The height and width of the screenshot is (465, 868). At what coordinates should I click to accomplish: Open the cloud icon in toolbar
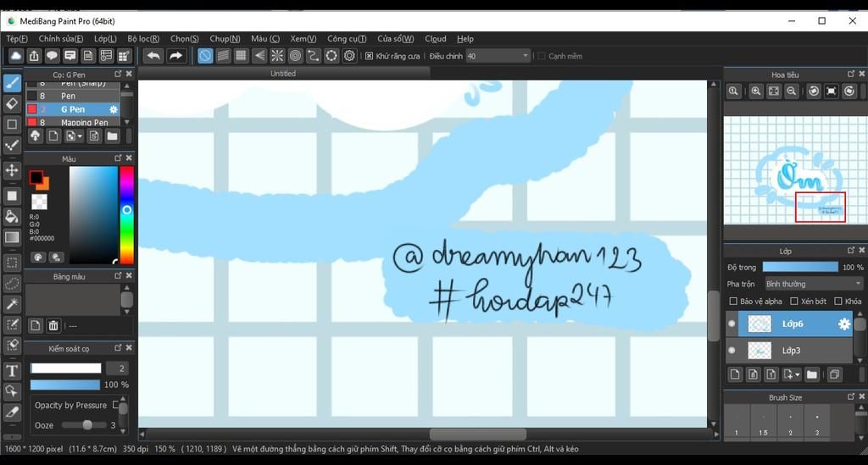[15, 56]
